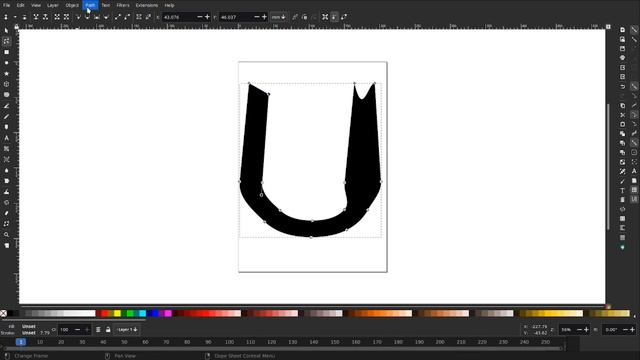Open the mm units dropdown
Screen dimensions: 640x360
pyautogui.click(x=278, y=17)
